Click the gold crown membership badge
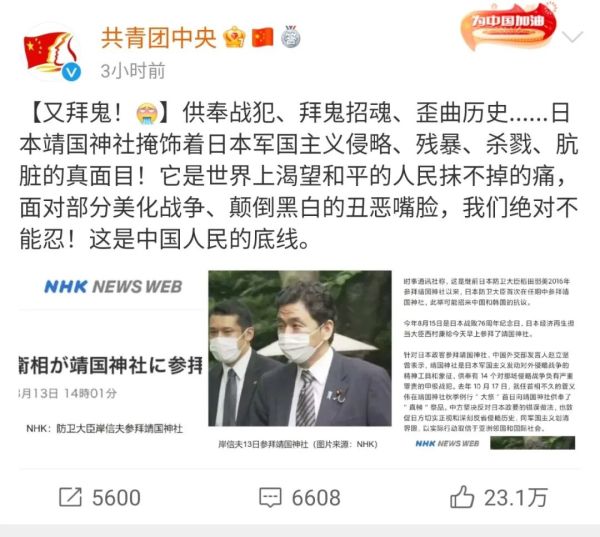The height and width of the screenshot is (537, 600). (x=235, y=37)
